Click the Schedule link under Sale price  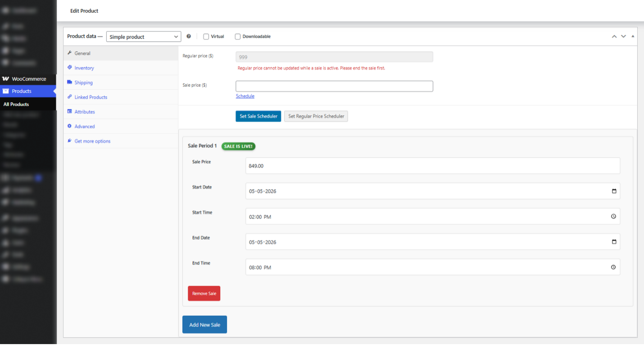(x=245, y=96)
